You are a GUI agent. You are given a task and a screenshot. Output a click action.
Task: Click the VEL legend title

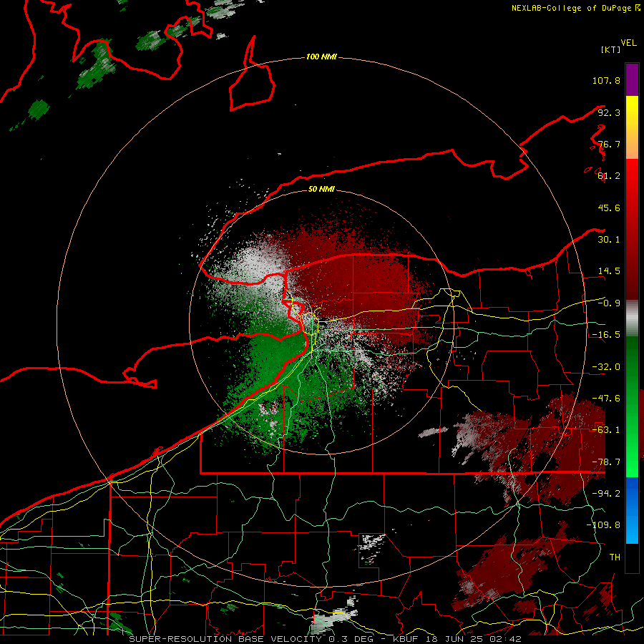(x=628, y=43)
